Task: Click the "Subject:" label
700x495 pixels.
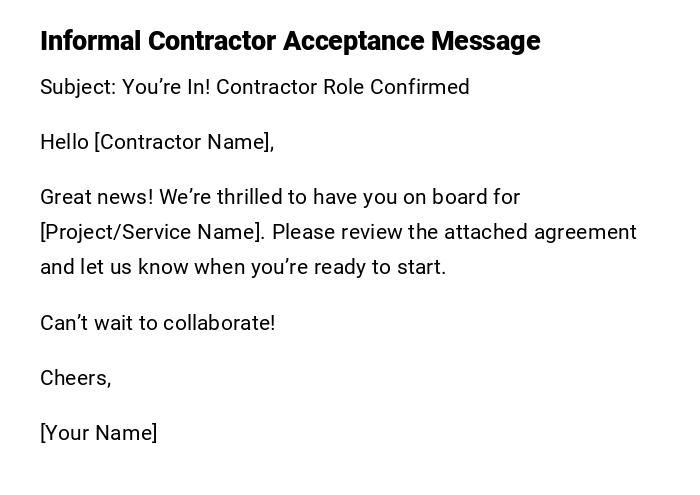Action: coord(78,87)
